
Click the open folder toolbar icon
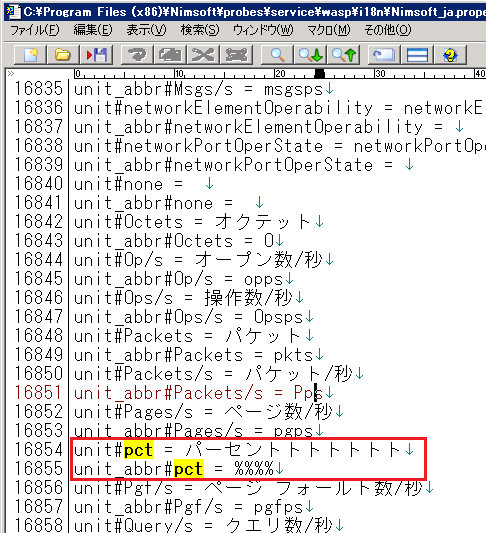pos(63,54)
